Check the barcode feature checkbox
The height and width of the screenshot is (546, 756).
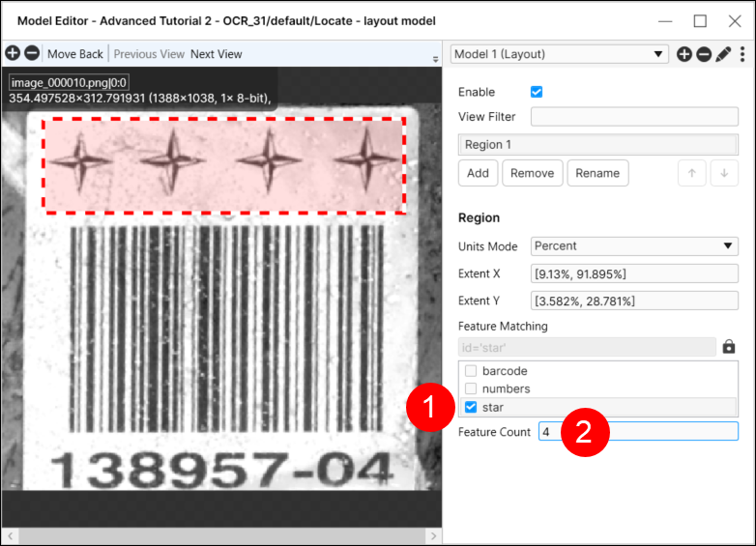click(471, 371)
